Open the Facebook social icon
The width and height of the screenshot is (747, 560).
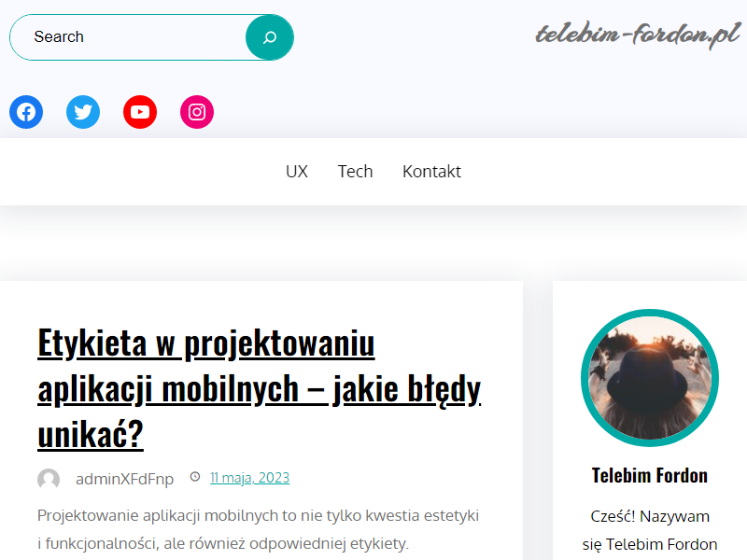26,112
